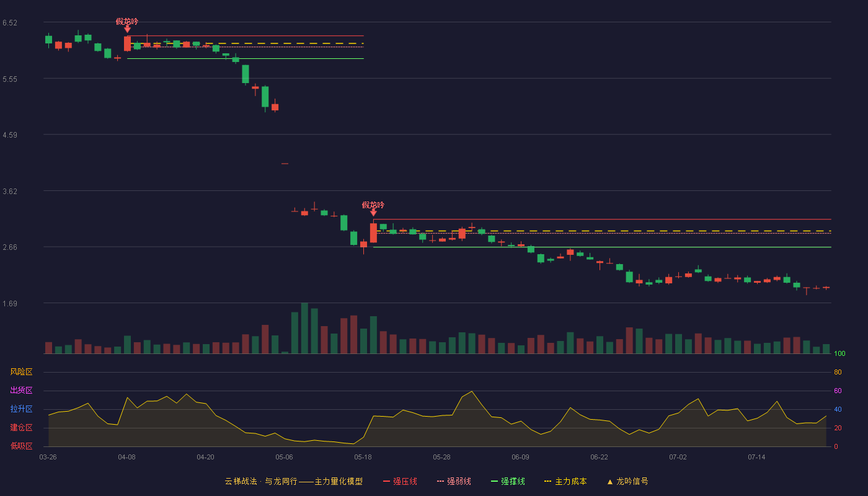The width and height of the screenshot is (868, 496).
Task: Toggle the 强弱线 legend item
Action: click(454, 481)
